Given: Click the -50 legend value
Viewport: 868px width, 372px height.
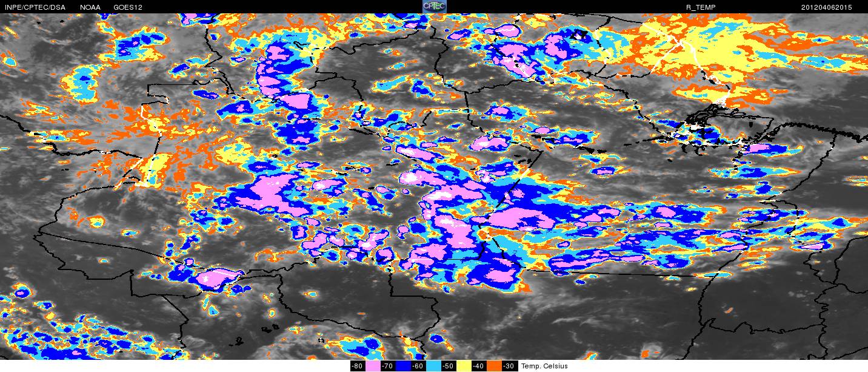Looking at the screenshot, I should 449,366.
